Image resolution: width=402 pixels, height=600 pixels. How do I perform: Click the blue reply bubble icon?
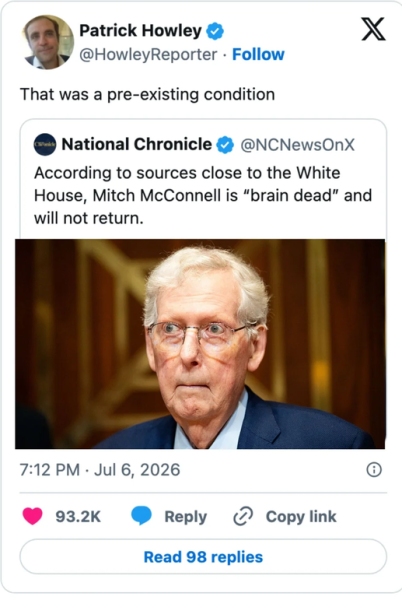tap(141, 515)
